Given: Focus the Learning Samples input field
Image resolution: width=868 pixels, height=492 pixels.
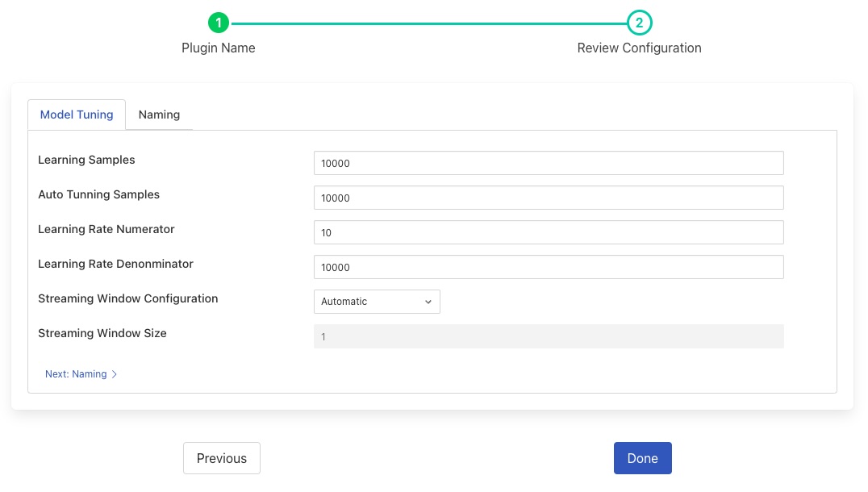Looking at the screenshot, I should pyautogui.click(x=549, y=163).
